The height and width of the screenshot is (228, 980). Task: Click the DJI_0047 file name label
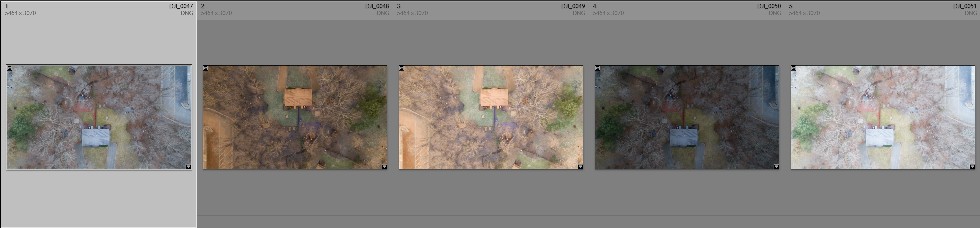(181, 6)
